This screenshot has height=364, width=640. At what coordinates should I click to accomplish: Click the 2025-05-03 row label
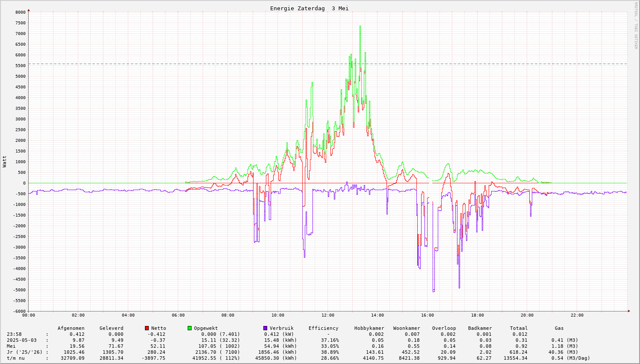point(21,340)
